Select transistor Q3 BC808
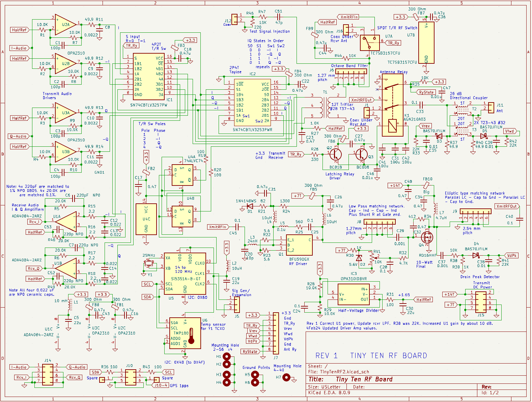532x402 pixels. [362, 154]
